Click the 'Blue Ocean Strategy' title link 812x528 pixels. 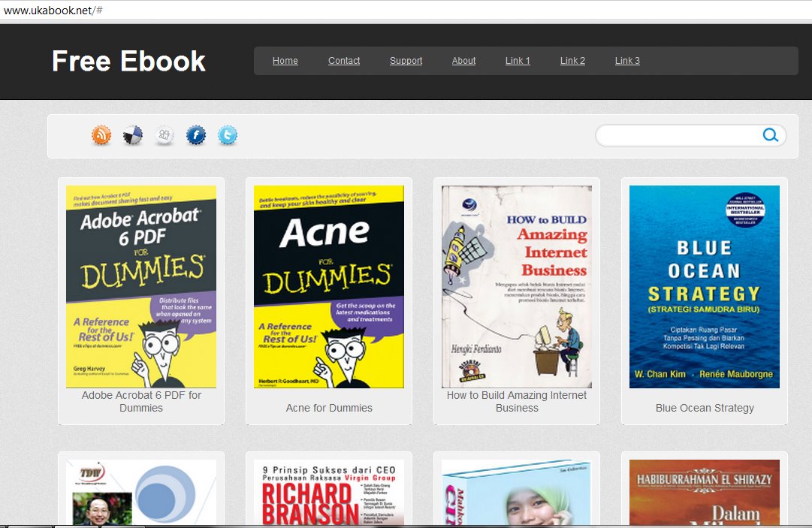tap(705, 408)
